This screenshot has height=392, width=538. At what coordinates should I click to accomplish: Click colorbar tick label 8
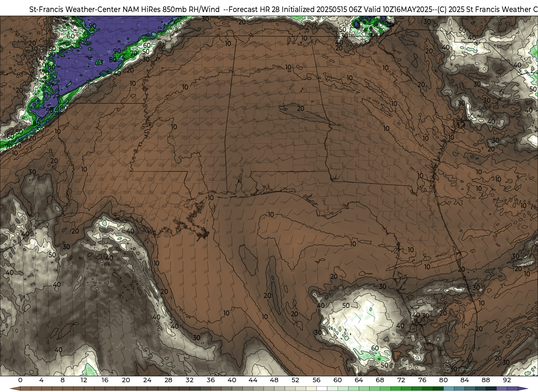coord(62,380)
